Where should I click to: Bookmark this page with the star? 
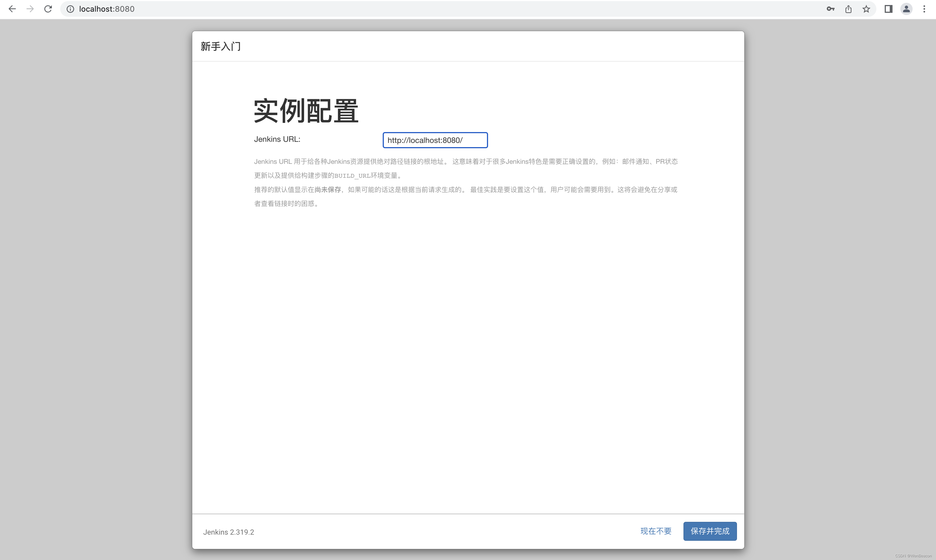(866, 9)
